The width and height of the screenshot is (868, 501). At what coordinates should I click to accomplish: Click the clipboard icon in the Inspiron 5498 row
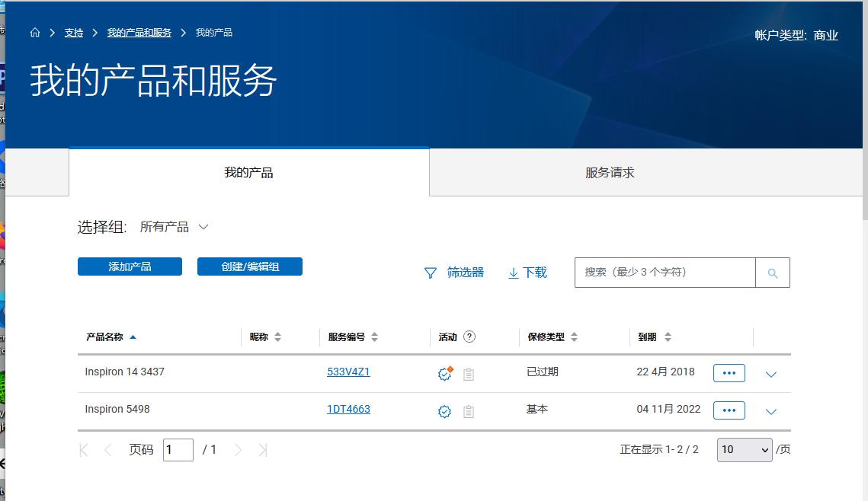point(469,410)
